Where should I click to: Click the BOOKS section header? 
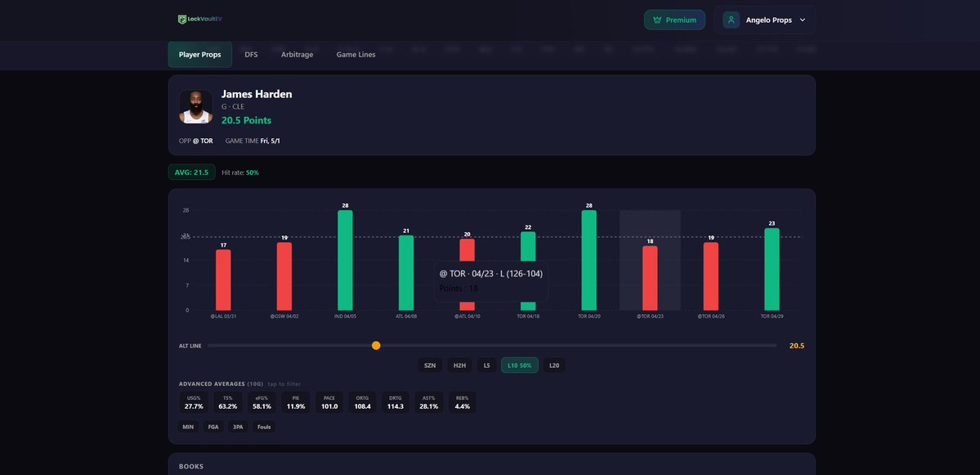click(191, 467)
